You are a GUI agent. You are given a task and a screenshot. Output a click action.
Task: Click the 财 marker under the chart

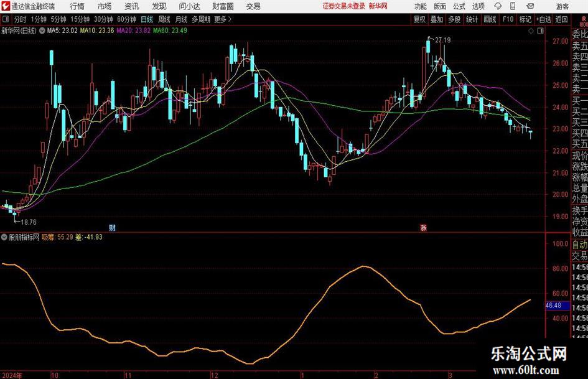pos(112,227)
